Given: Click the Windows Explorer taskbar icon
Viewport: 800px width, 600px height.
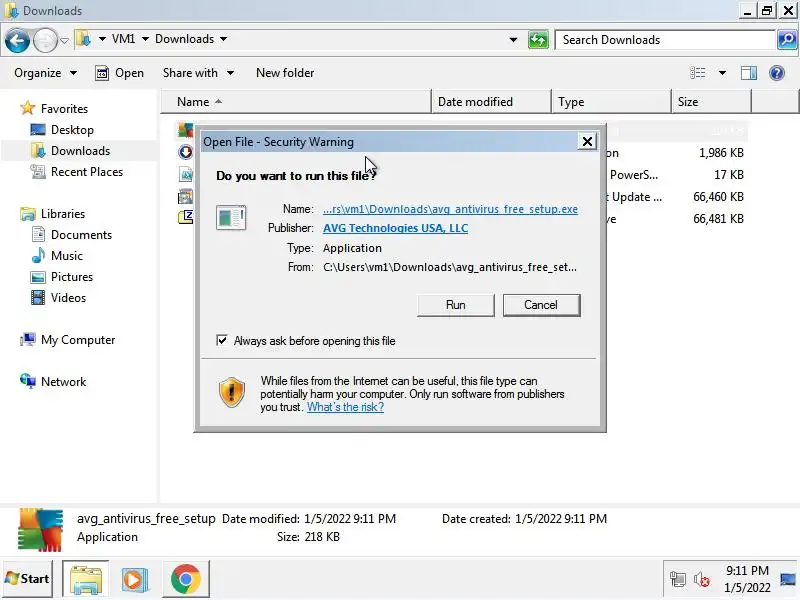Looking at the screenshot, I should [86, 579].
